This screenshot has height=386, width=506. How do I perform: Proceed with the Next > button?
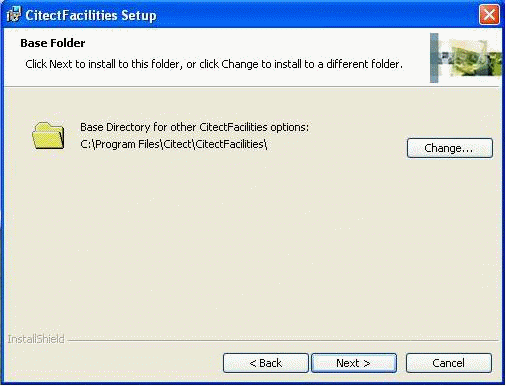coord(354,363)
